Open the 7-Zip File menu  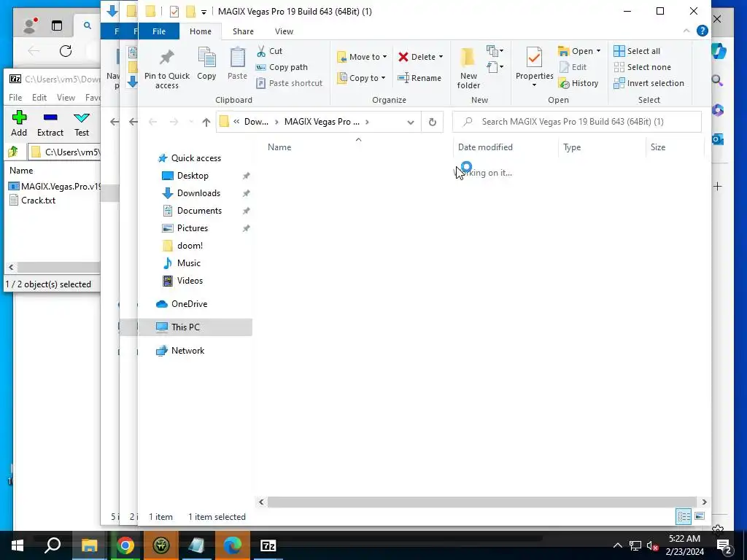(15, 98)
